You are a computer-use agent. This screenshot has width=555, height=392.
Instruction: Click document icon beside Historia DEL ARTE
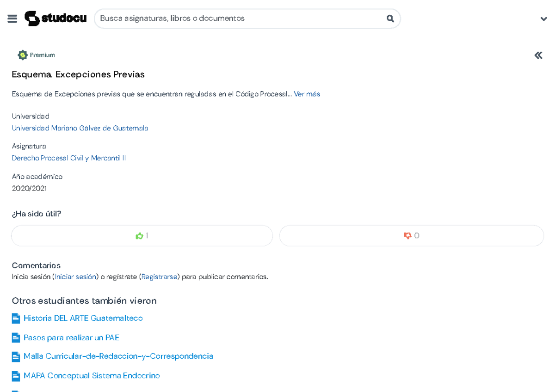pyautogui.click(x=16, y=318)
